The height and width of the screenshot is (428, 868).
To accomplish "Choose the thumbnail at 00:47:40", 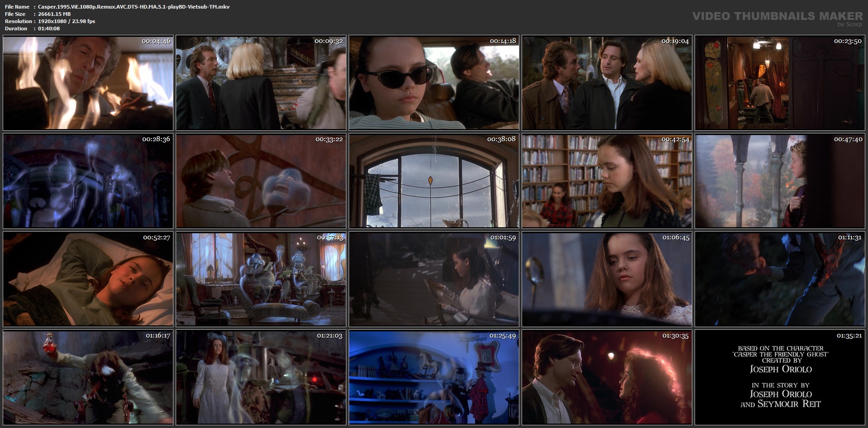I will (780, 181).
